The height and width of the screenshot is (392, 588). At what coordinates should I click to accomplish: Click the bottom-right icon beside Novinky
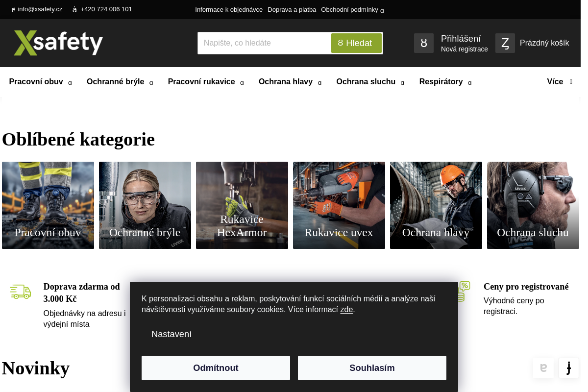(x=569, y=368)
